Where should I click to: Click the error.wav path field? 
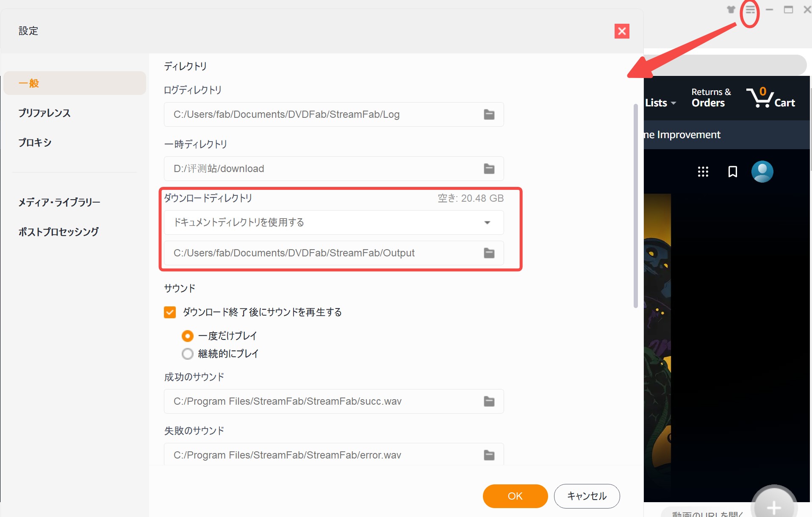pyautogui.click(x=334, y=455)
